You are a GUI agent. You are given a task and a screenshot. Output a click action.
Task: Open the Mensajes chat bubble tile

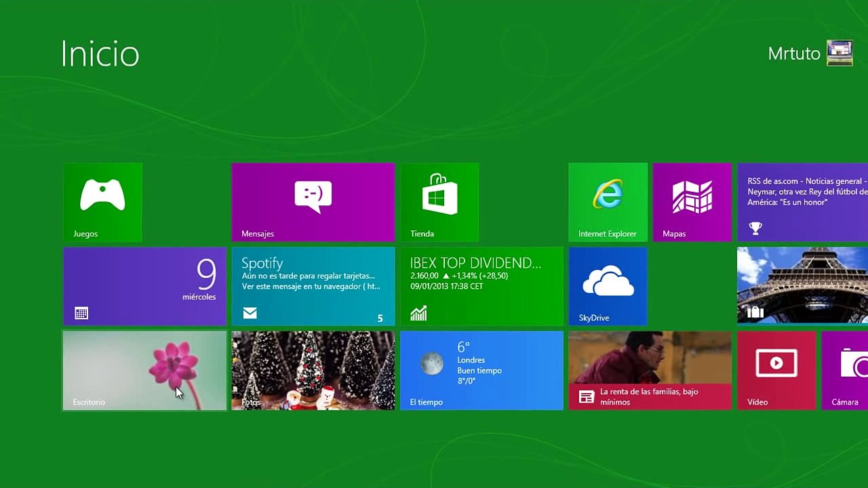click(313, 202)
